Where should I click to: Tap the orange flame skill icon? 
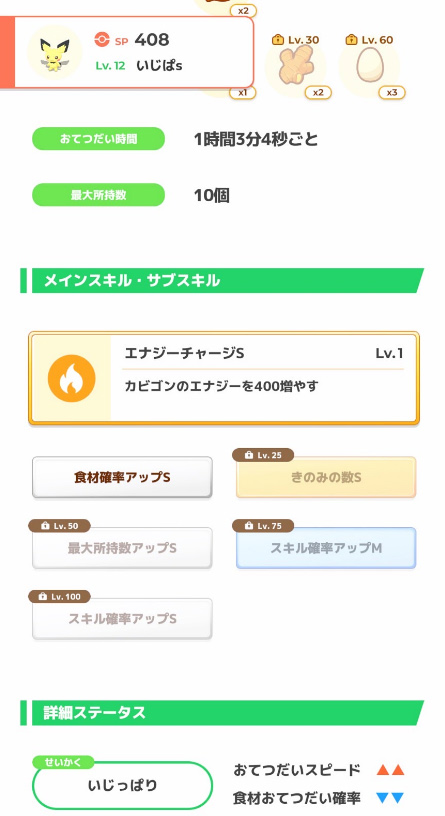point(71,378)
